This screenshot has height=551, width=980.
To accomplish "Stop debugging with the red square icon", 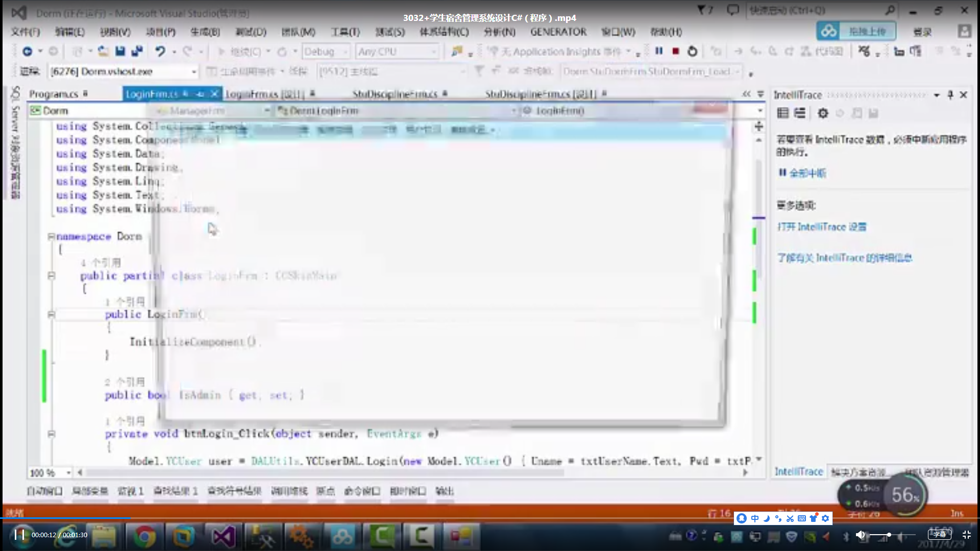I will coord(676,51).
